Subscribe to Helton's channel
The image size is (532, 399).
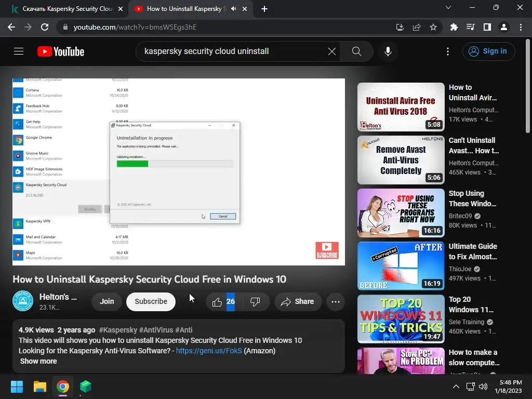click(x=151, y=301)
